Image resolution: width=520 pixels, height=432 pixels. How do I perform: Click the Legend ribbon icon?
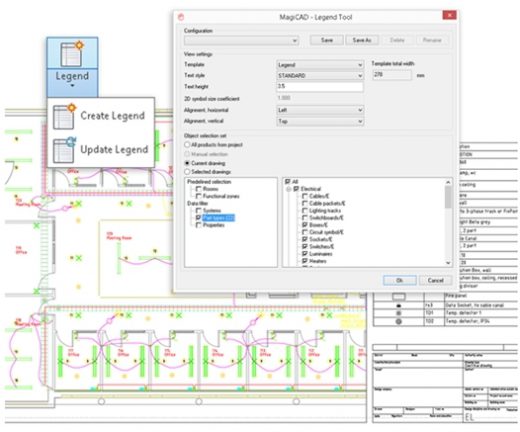(x=72, y=53)
